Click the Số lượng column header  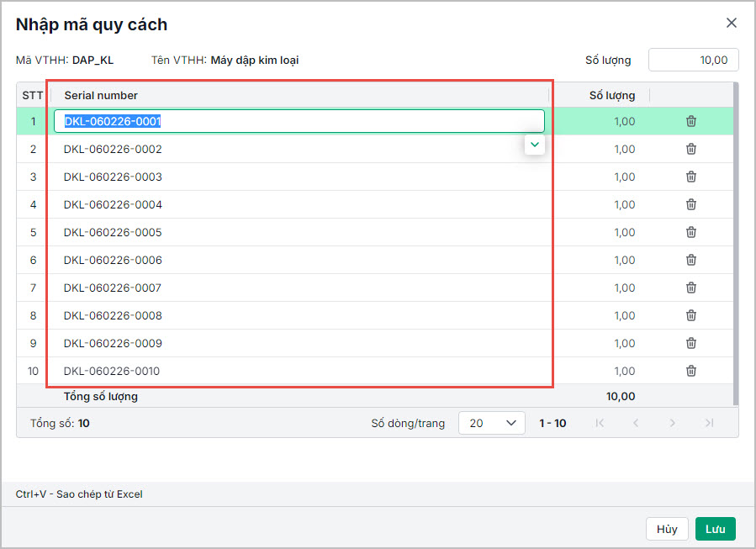point(612,96)
